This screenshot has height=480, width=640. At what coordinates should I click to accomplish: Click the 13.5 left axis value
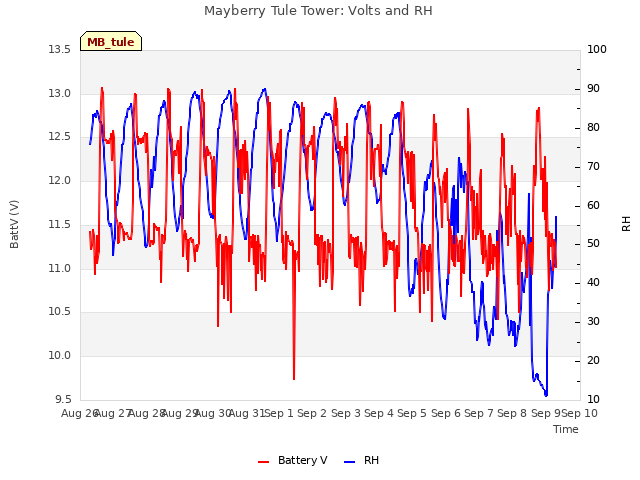60,50
